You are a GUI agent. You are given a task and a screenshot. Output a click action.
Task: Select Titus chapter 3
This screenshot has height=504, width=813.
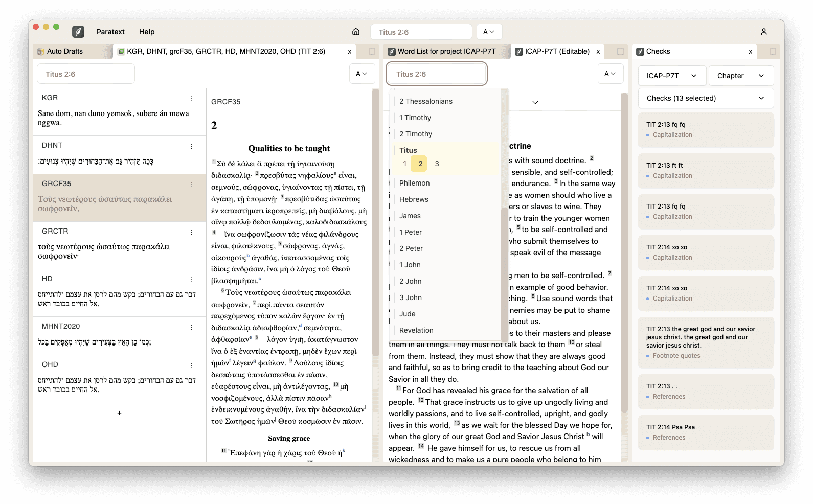[437, 164]
